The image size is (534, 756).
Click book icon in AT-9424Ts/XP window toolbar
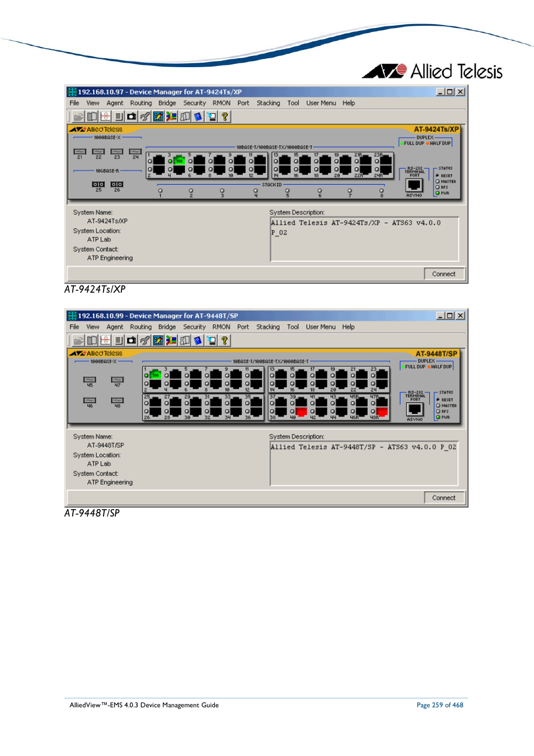click(x=92, y=116)
